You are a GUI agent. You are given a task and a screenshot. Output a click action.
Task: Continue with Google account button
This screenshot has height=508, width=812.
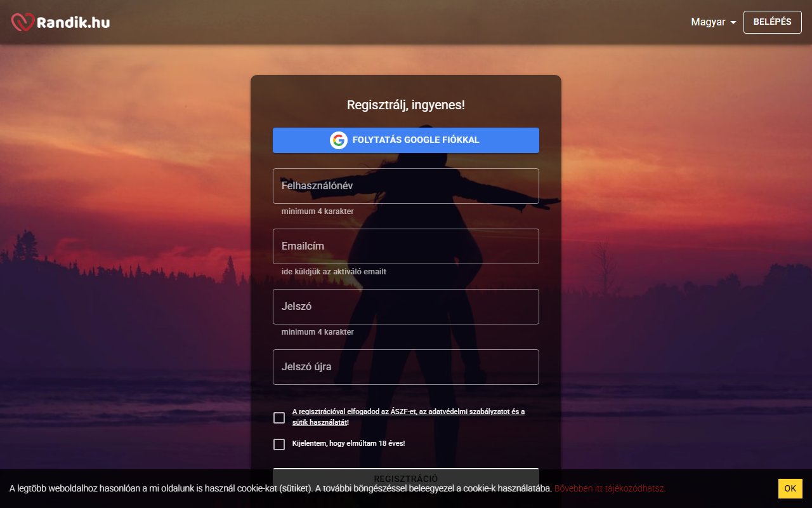(406, 140)
